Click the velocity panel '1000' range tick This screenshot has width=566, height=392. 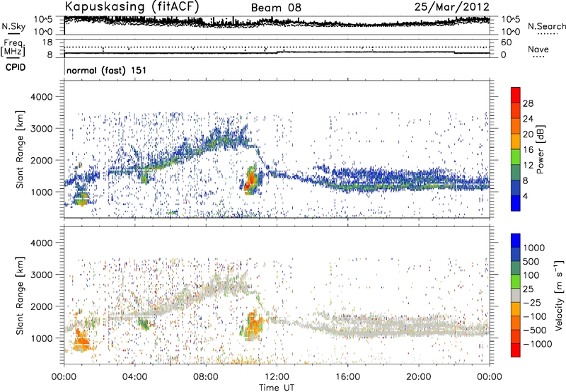[x=41, y=338]
